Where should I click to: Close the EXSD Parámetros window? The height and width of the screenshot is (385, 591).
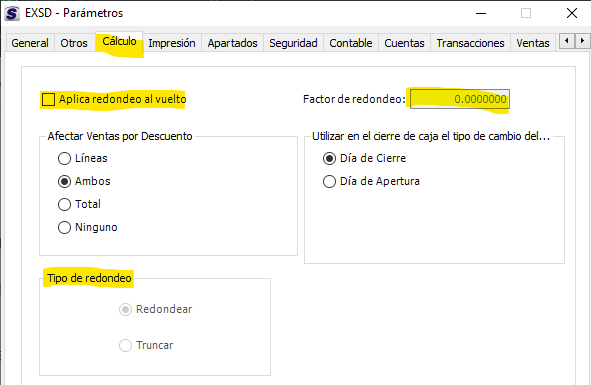pos(572,13)
